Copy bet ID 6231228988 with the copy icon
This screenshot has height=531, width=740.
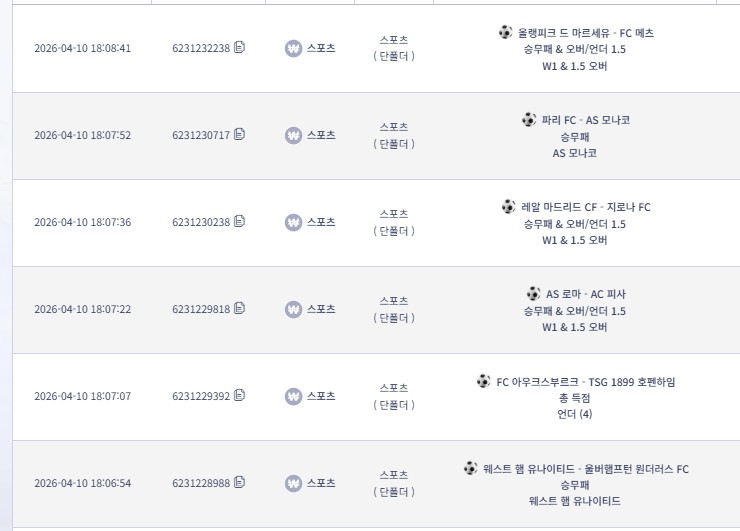(239, 482)
